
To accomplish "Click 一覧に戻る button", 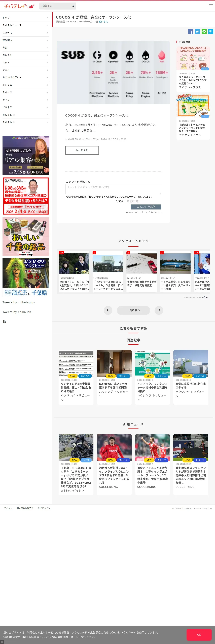I will (x=133, y=310).
